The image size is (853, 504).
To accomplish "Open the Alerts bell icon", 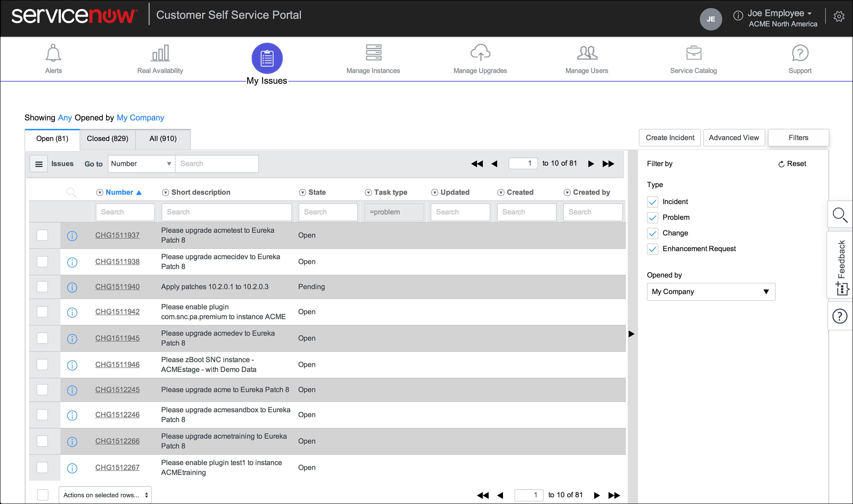I will [53, 53].
